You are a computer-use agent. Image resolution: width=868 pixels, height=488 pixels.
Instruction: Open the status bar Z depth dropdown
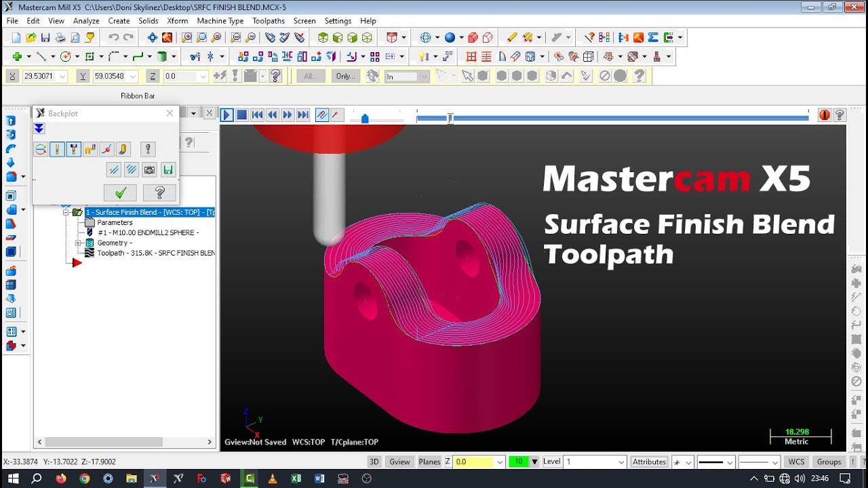click(500, 462)
